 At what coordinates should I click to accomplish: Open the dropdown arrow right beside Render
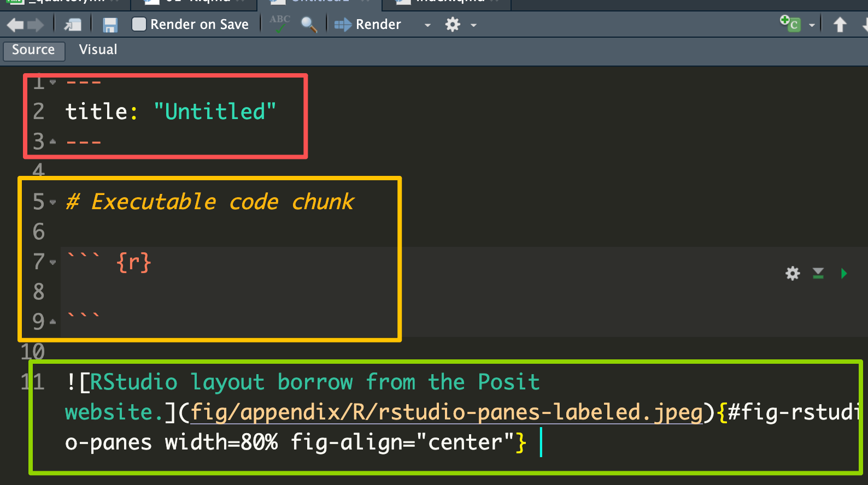tap(427, 25)
